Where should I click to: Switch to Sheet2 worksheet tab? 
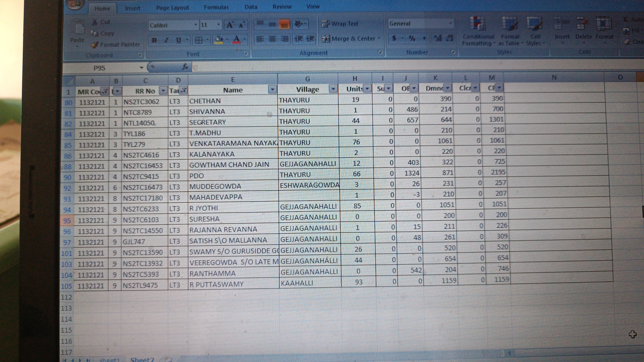click(x=142, y=359)
